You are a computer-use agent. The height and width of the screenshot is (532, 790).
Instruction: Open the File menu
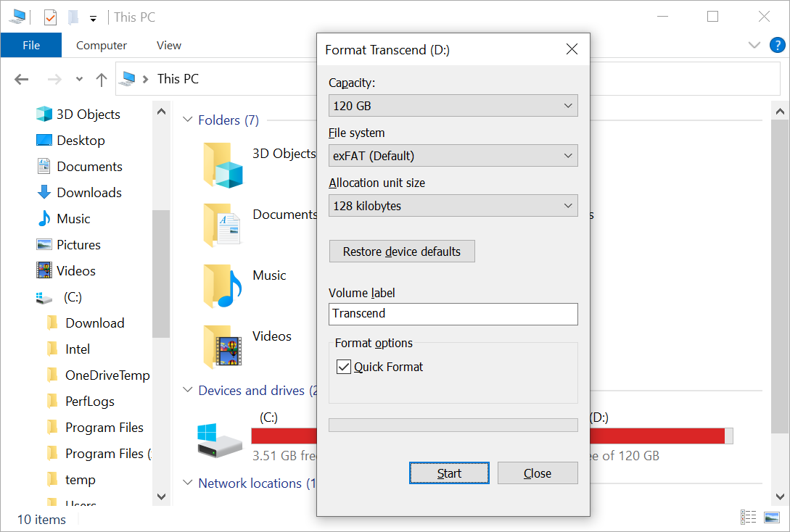(30, 44)
